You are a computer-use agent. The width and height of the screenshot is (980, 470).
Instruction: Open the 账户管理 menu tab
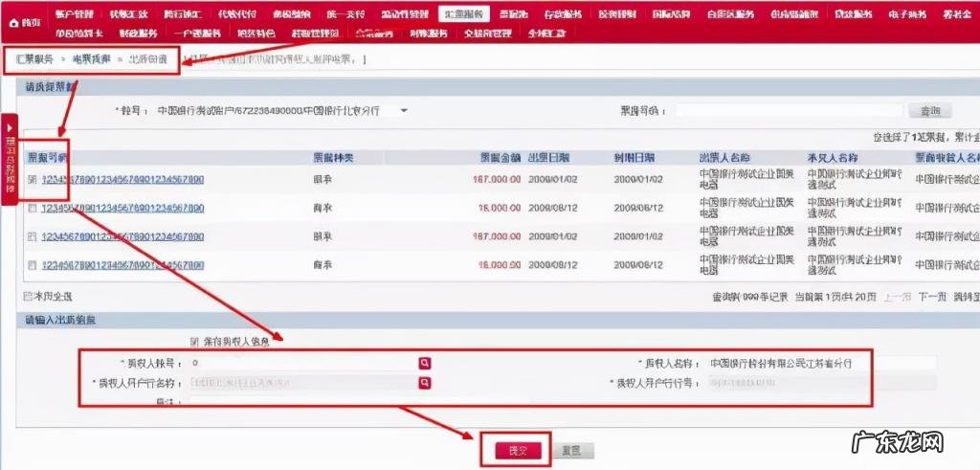(x=74, y=14)
